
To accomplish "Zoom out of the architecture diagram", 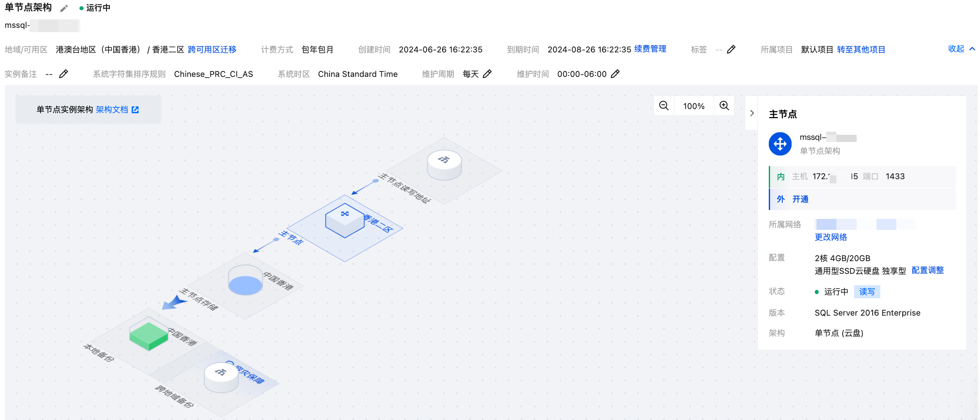I will (664, 106).
